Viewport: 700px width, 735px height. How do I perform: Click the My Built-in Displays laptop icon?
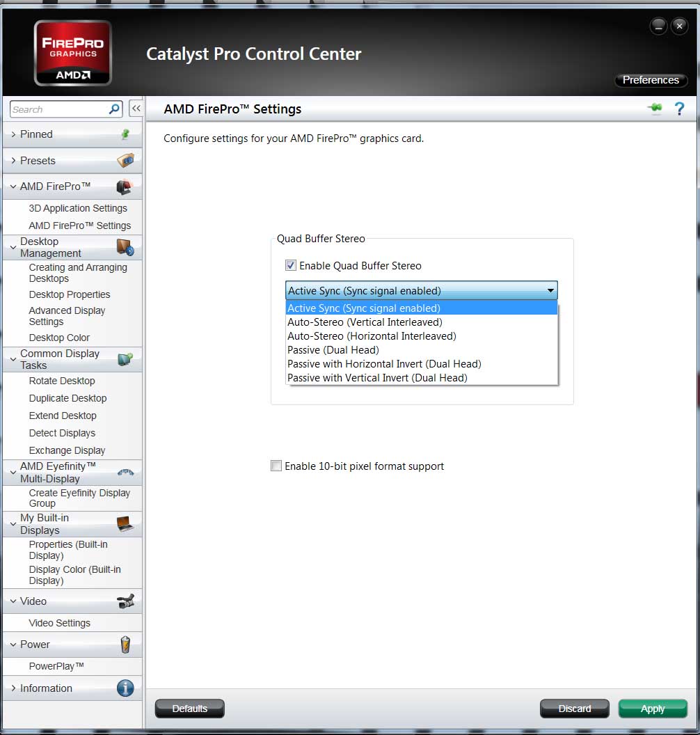pyautogui.click(x=125, y=523)
